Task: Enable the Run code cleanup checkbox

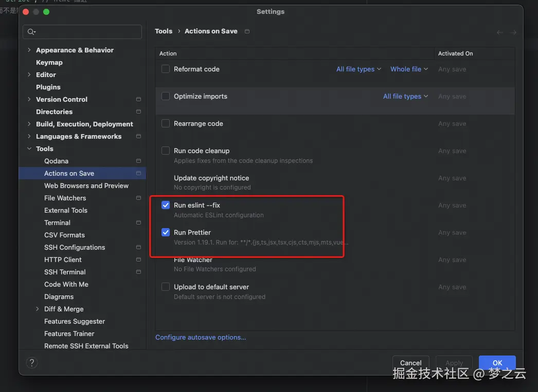Action: [166, 151]
